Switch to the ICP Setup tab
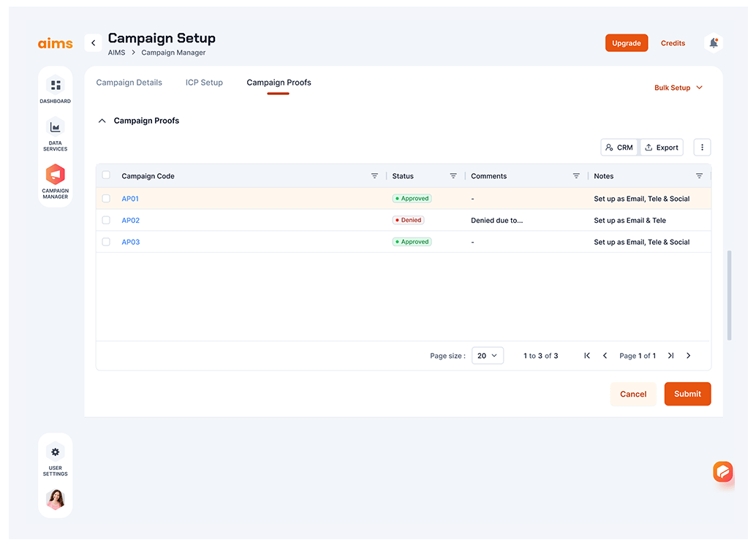Screen dimensions: 756x548 click(x=204, y=83)
